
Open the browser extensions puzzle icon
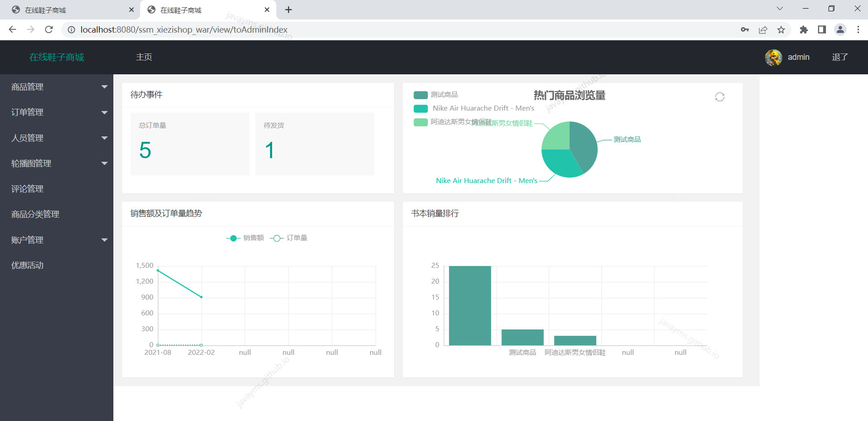click(x=803, y=29)
